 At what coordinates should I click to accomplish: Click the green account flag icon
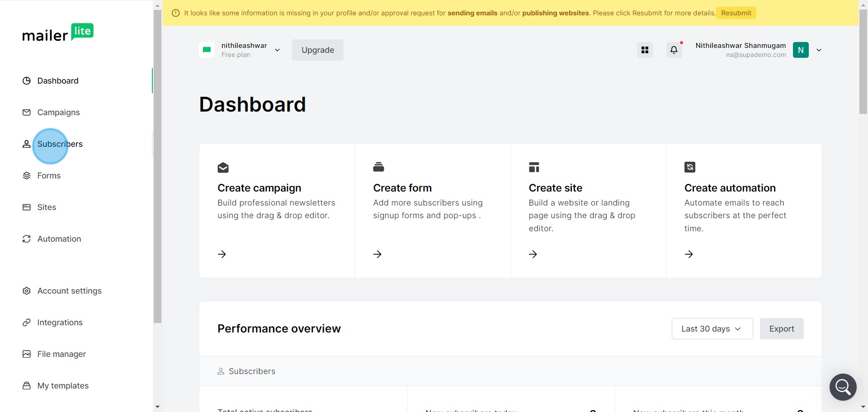pos(207,50)
